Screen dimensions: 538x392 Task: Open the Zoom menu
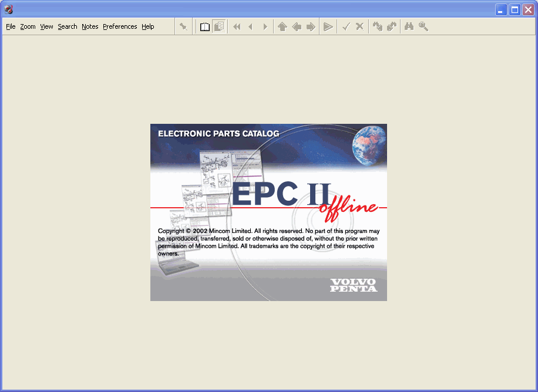tap(28, 26)
